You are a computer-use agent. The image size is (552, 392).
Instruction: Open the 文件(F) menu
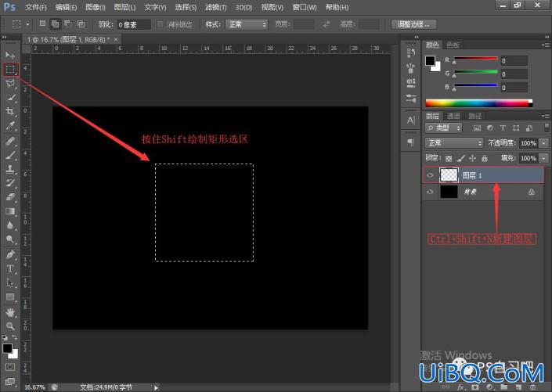36,7
